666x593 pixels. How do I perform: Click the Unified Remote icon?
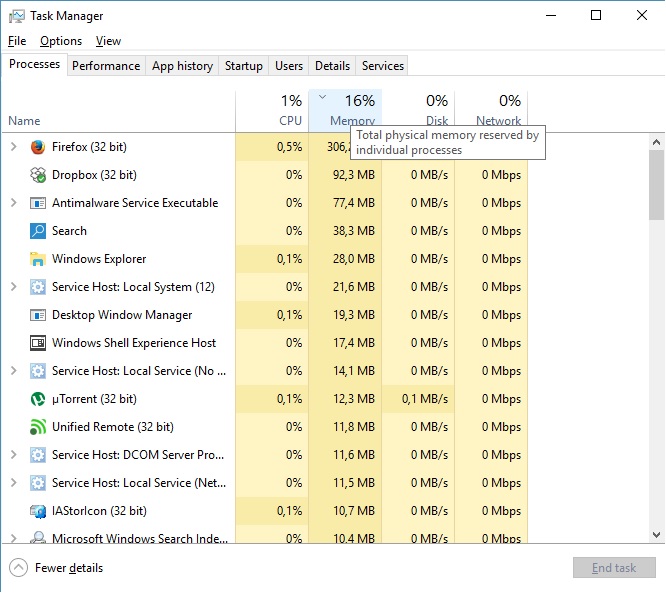click(38, 427)
